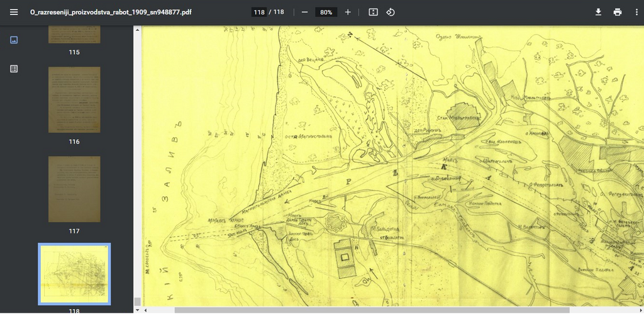This screenshot has width=644, height=314.
Task: Zoom in with the plus button
Action: pyautogui.click(x=347, y=12)
